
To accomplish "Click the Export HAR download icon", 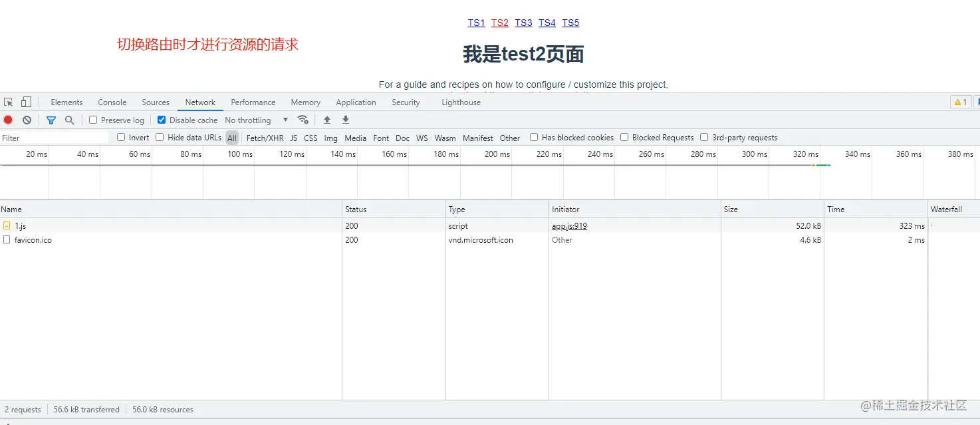I will (346, 120).
